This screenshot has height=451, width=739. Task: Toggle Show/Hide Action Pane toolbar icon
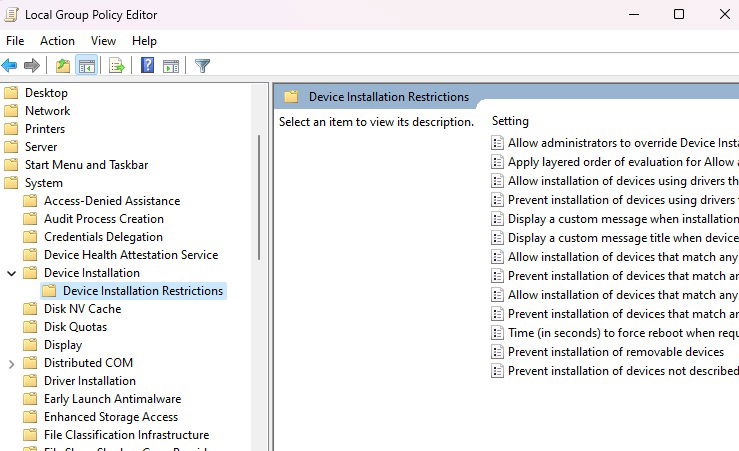pos(171,66)
